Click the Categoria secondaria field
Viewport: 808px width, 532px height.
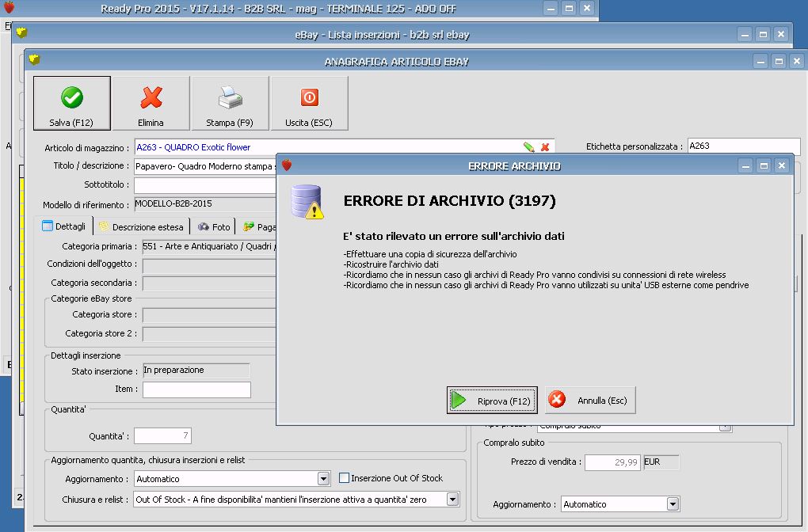click(210, 283)
